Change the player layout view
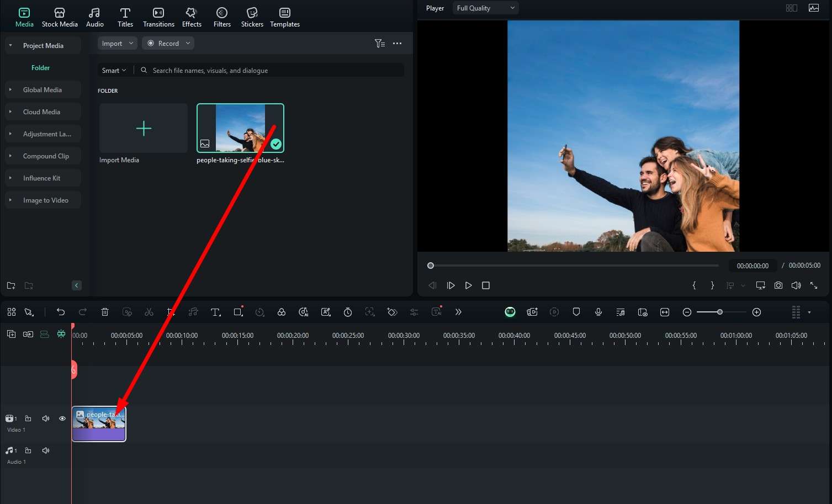This screenshot has height=504, width=832. (792, 8)
